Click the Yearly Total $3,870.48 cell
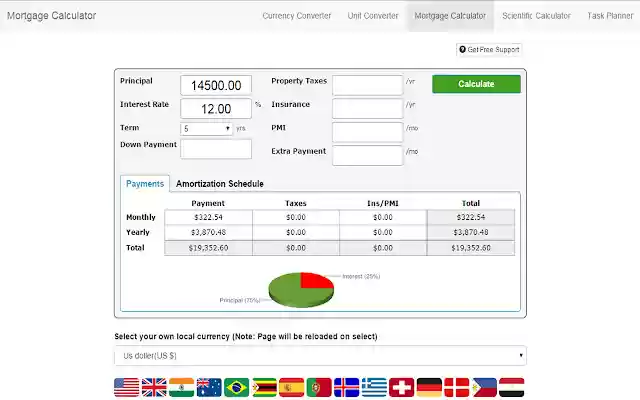Viewport: 640px width, 400px height. (471, 232)
